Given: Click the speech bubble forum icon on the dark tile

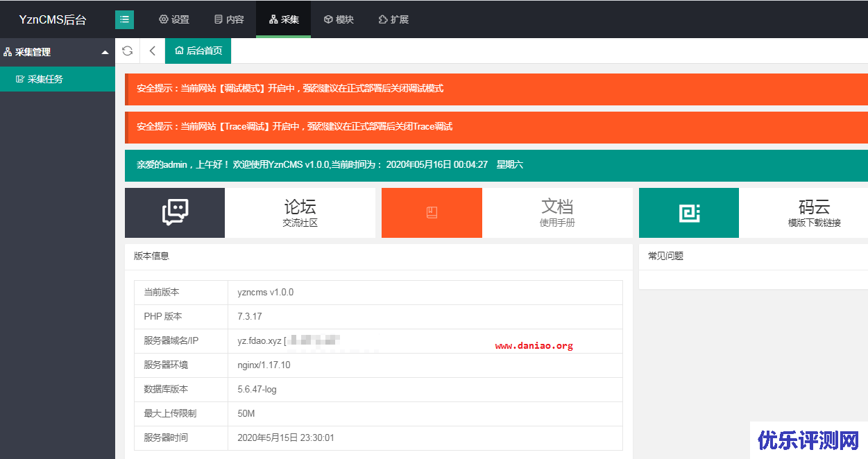Looking at the screenshot, I should [x=174, y=212].
